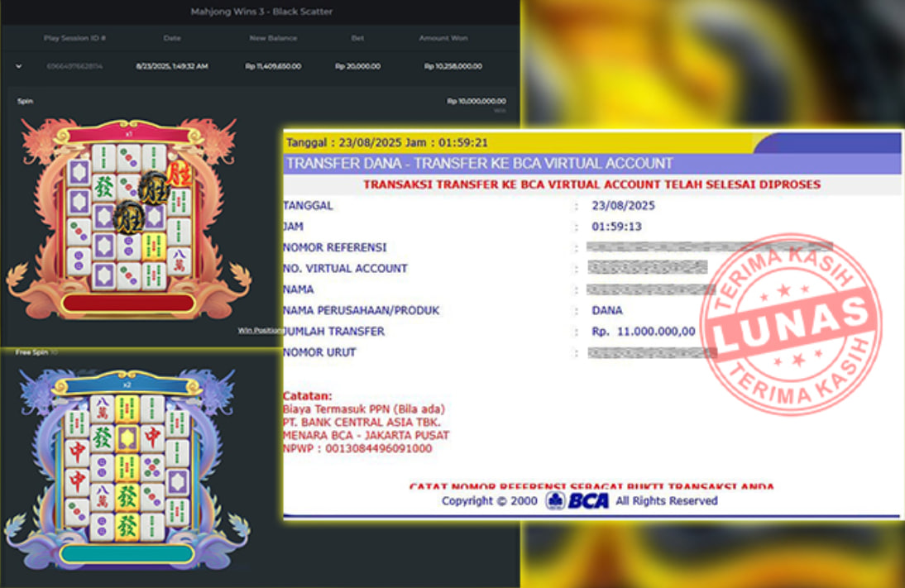The width and height of the screenshot is (905, 588).
Task: Click the transfer amount 'Rp. 11.000.000,00'
Action: click(x=644, y=332)
